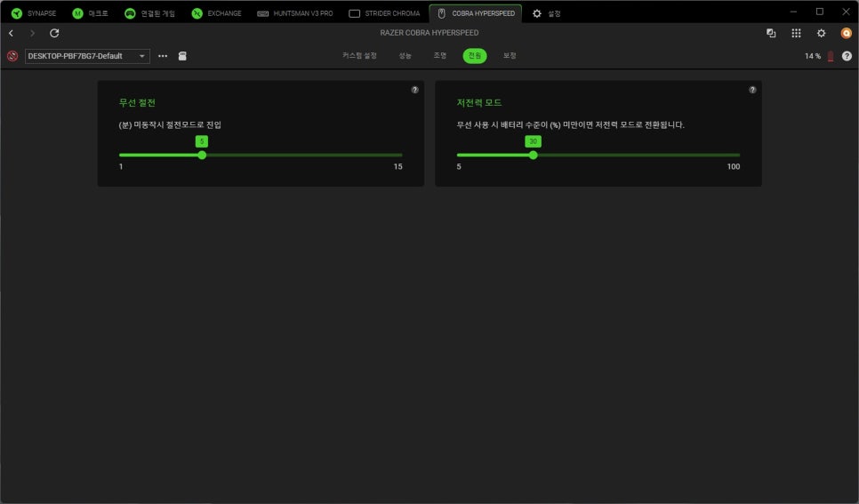This screenshot has width=859, height=504.
Task: Open help via the main question mark icon
Action: pos(847,56)
